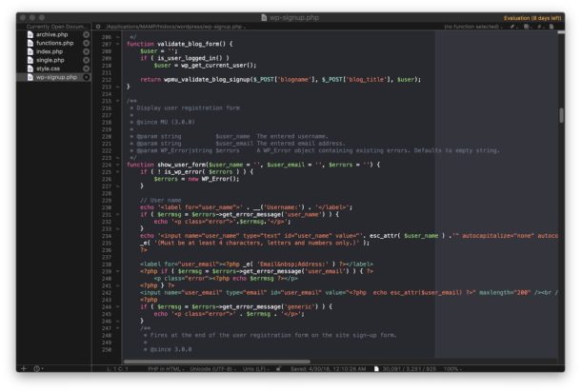Click line number 229 in the gutter
Screen dimensions: 581x392
click(x=107, y=200)
